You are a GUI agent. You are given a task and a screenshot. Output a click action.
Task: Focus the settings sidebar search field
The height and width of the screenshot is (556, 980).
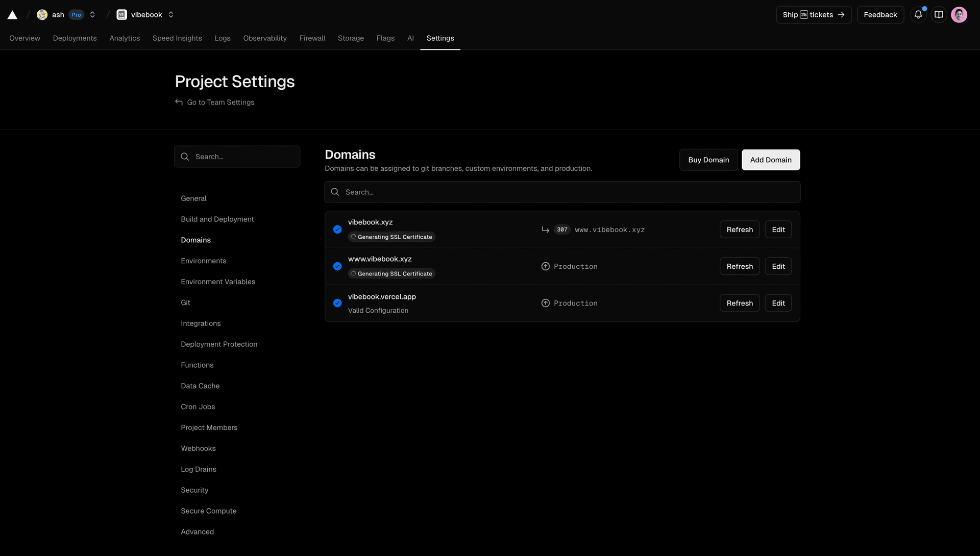tap(237, 157)
